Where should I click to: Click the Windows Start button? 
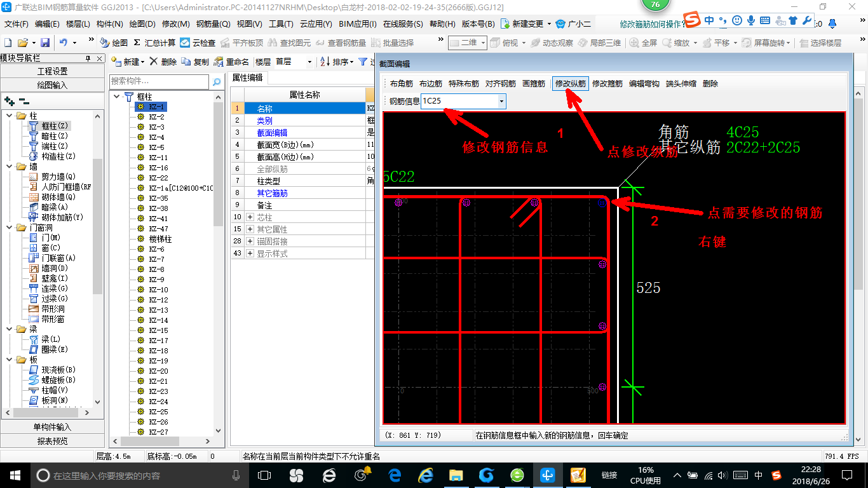point(15,475)
